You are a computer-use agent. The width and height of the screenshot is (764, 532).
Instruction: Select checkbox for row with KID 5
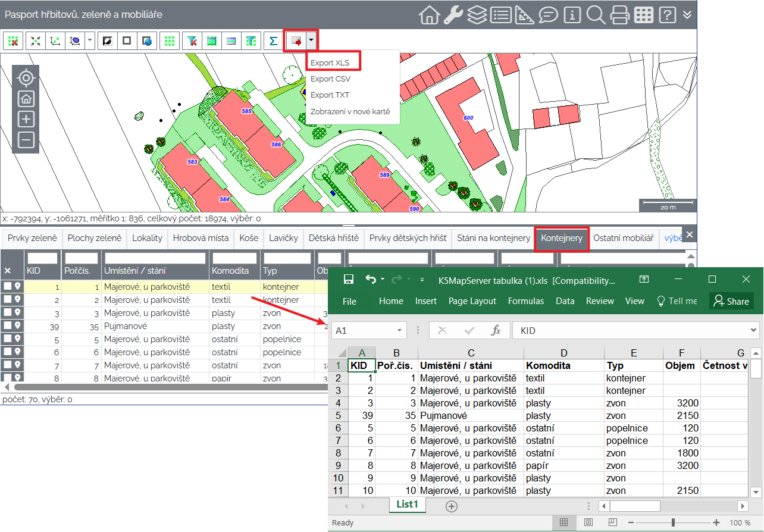click(7, 339)
